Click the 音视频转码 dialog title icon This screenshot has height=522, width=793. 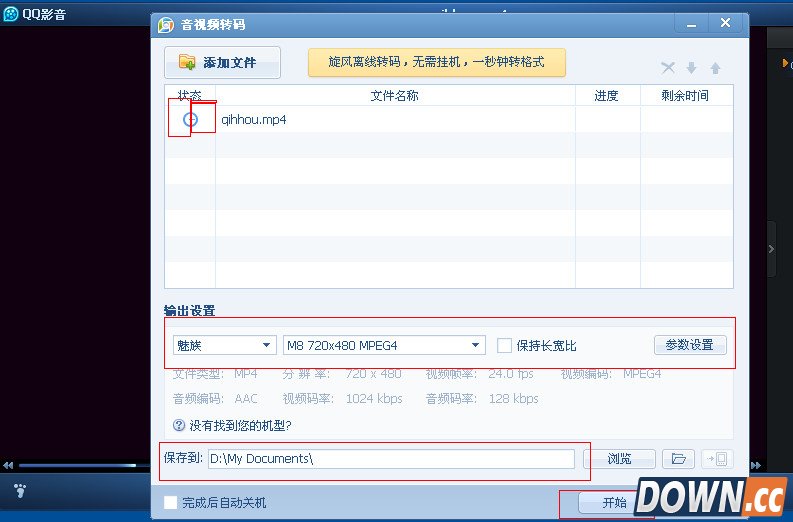pos(166,25)
